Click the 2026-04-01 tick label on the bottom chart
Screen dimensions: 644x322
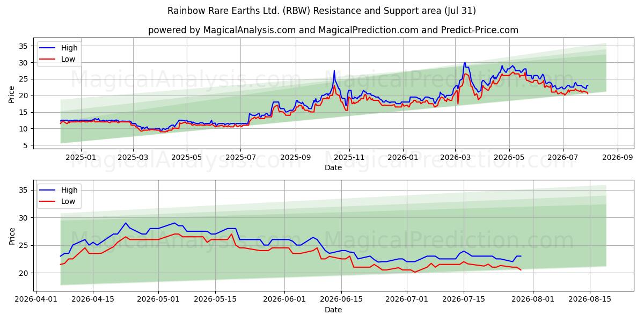point(36,299)
